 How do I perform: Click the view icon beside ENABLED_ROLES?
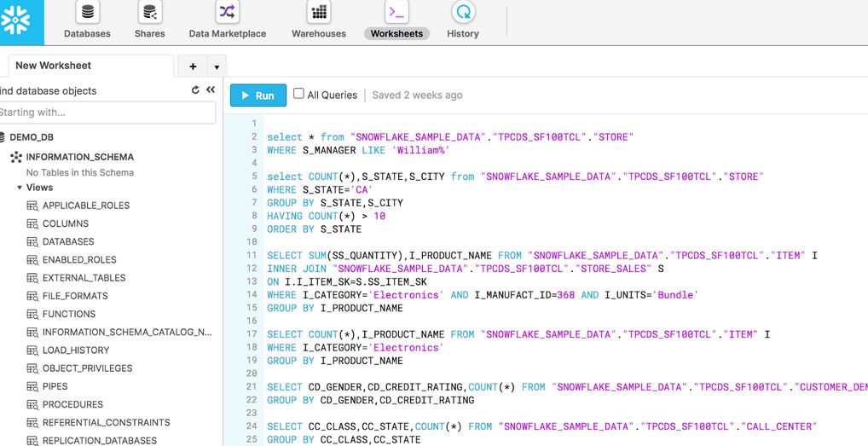tap(32, 259)
